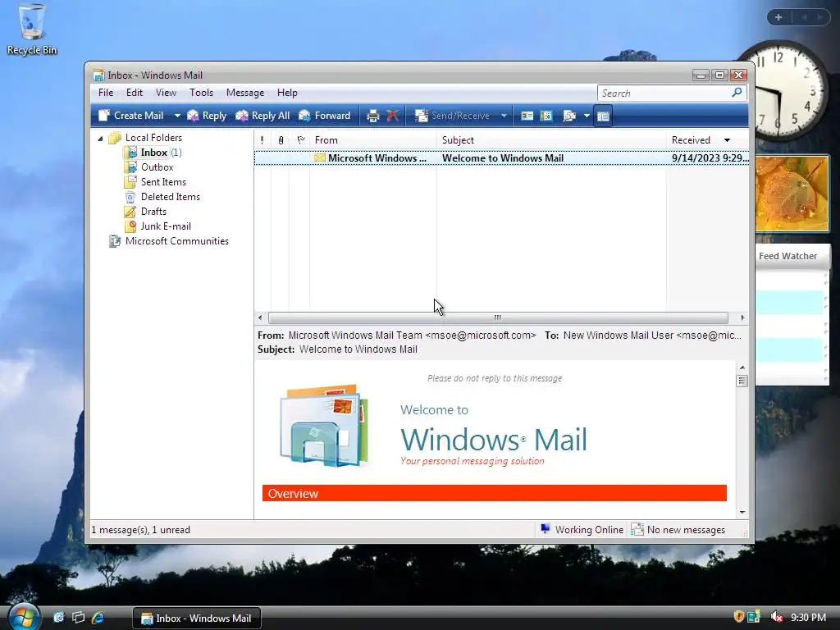Screen dimensions: 840x630
Task: Sort messages by Subject column
Action: pos(552,140)
